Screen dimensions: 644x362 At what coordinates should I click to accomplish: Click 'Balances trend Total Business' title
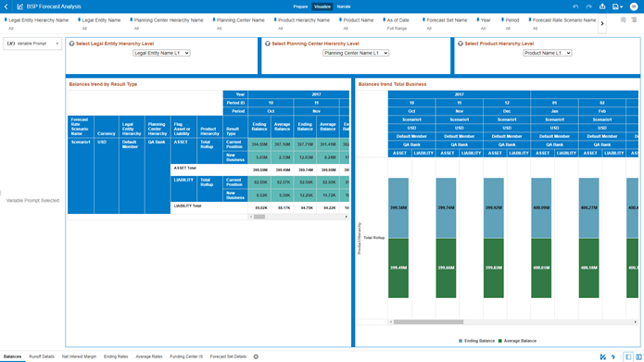392,84
